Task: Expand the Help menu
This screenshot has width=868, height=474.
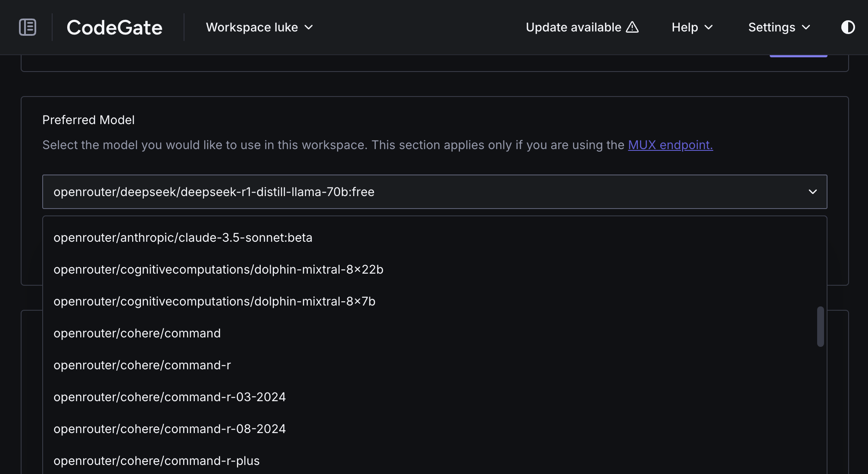Action: (x=692, y=27)
